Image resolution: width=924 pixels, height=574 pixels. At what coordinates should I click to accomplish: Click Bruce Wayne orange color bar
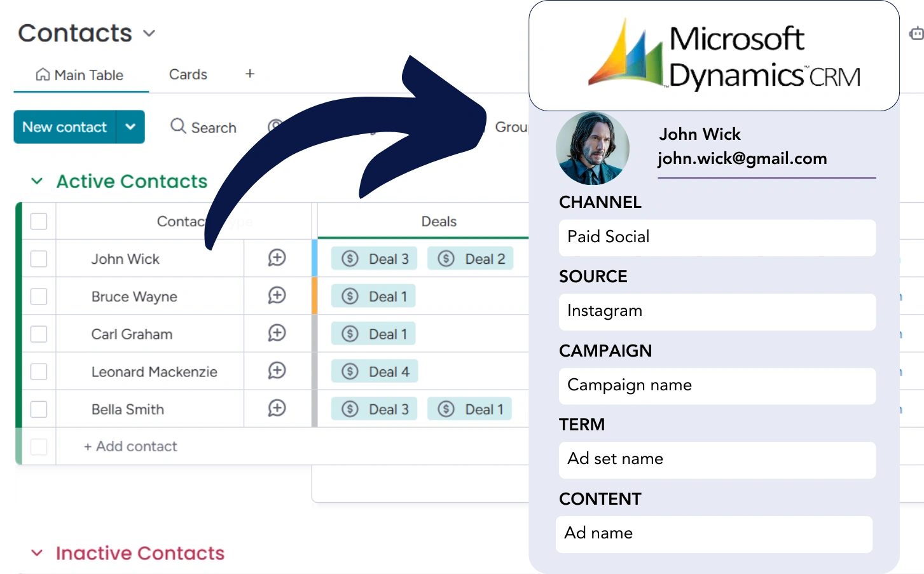coord(314,296)
